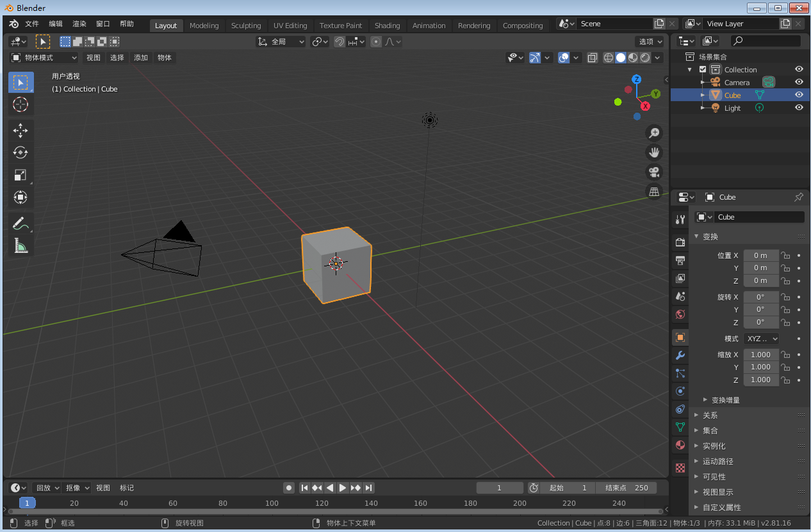This screenshot has width=811, height=532.
Task: Open Render properties tab
Action: pos(680,242)
